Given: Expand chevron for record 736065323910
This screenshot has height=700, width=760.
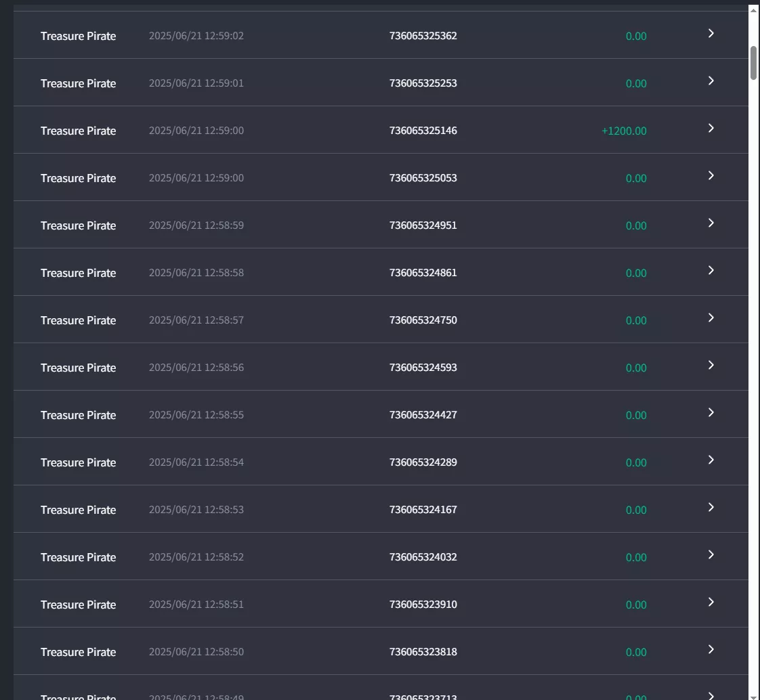Looking at the screenshot, I should [711, 602].
